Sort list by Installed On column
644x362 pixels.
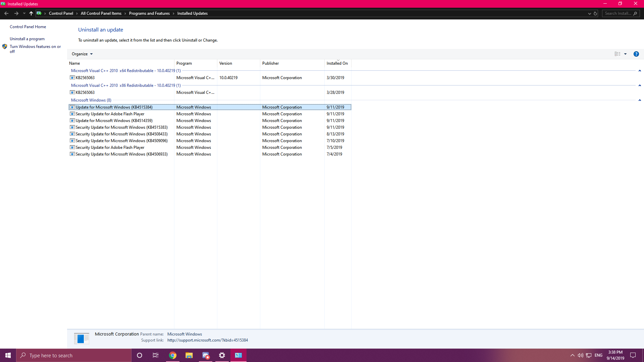point(337,63)
